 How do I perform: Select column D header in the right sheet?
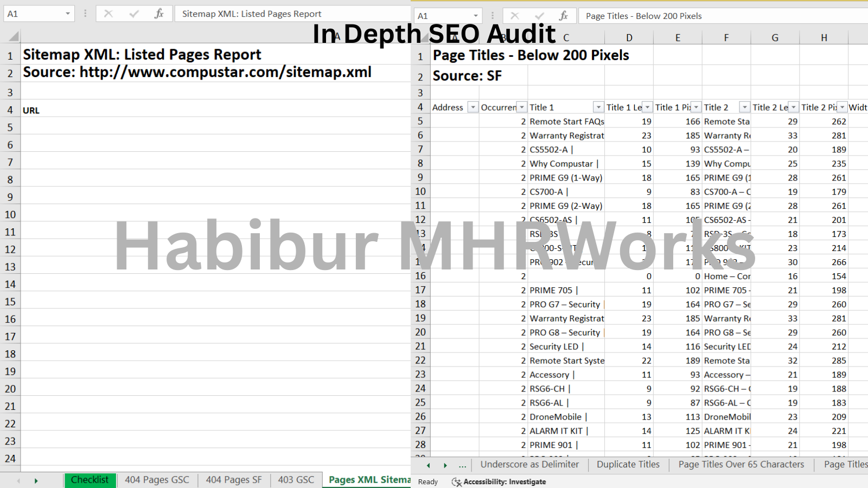[629, 37]
